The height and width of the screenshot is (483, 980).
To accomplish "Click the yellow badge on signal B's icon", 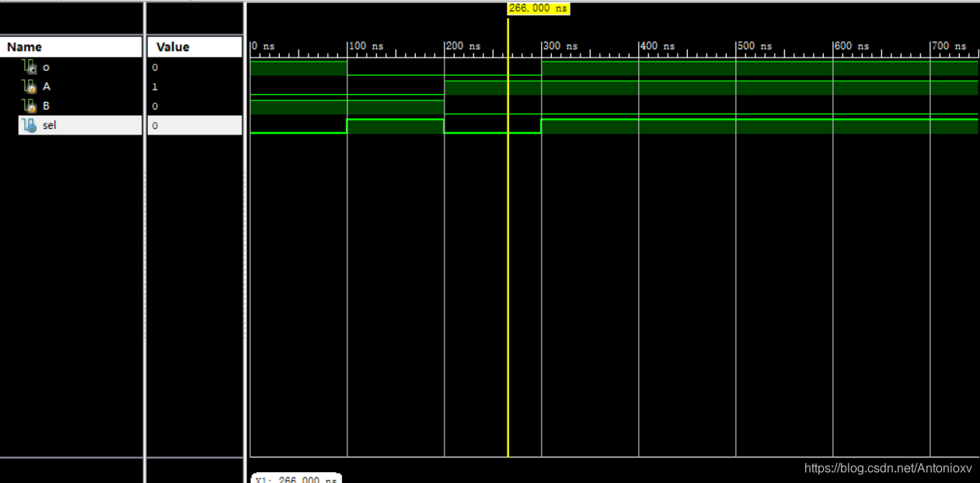I will (x=31, y=109).
